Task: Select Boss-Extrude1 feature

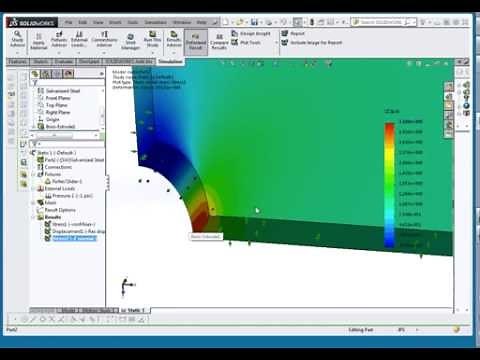Action: (x=56, y=126)
